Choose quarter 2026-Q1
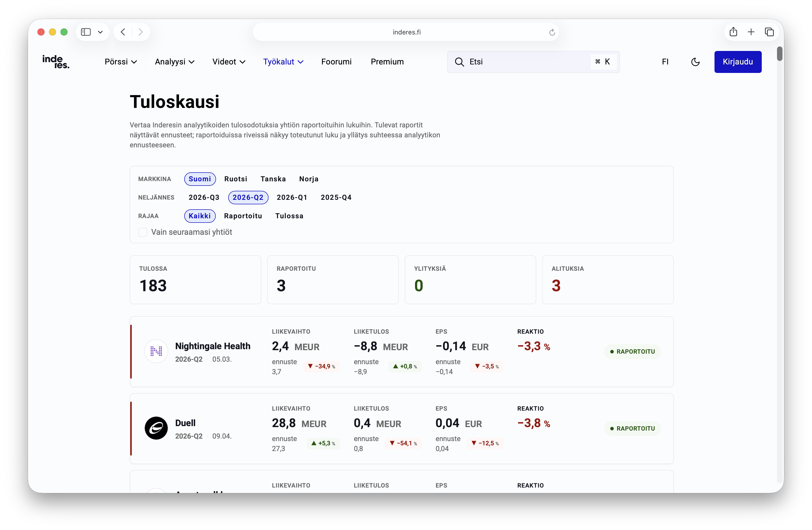Viewport: 812px width, 530px height. 292,197
